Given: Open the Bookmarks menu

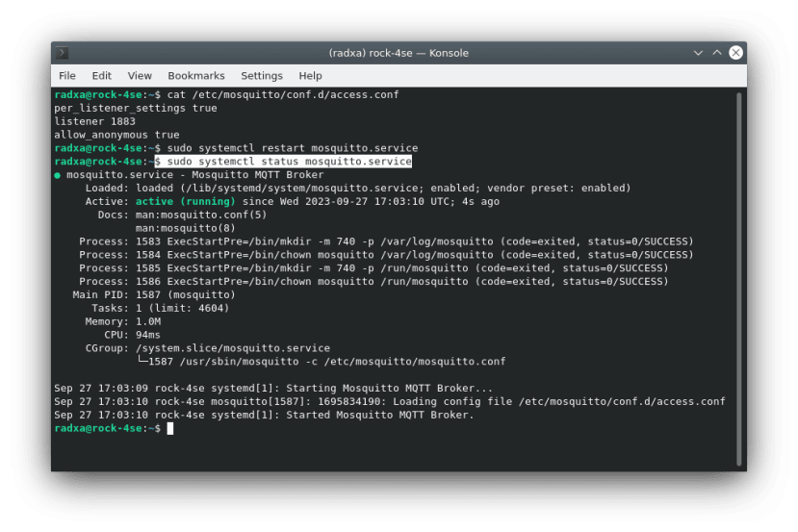Looking at the screenshot, I should [196, 76].
